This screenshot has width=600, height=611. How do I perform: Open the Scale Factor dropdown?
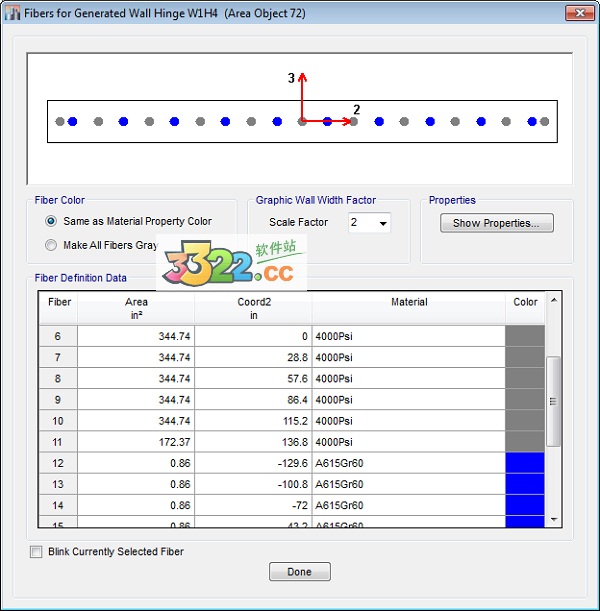(x=382, y=223)
